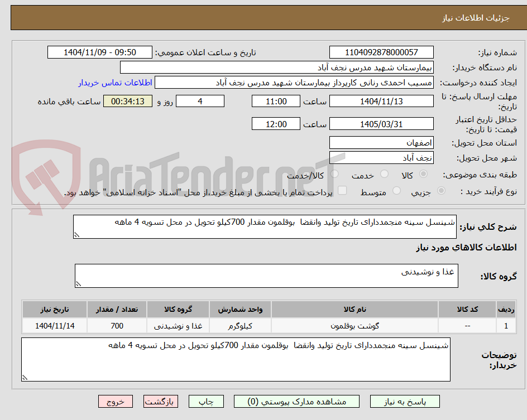Click the اصفهان delivery province field

[381, 143]
